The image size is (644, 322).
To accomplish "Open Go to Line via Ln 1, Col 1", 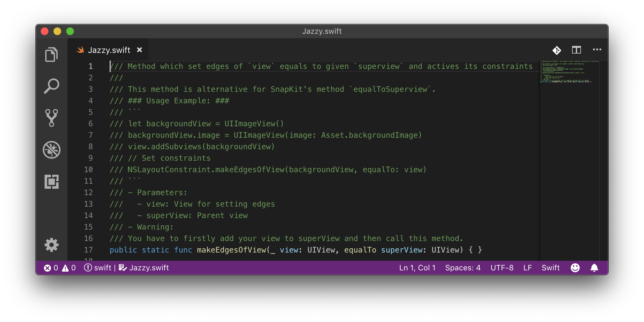I will tap(417, 268).
